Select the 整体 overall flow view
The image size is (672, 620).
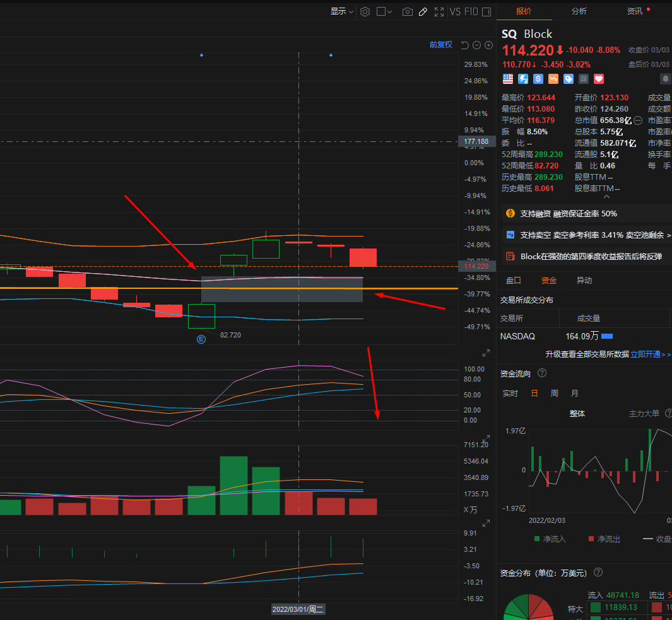pos(577,414)
